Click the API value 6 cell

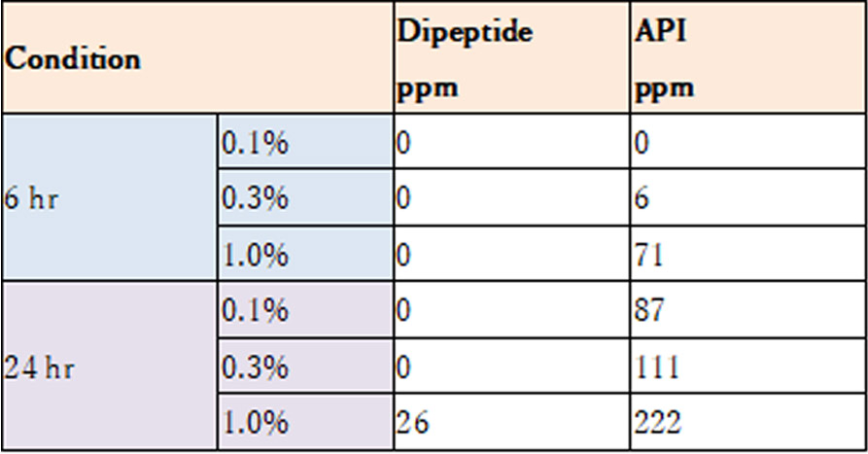749,197
